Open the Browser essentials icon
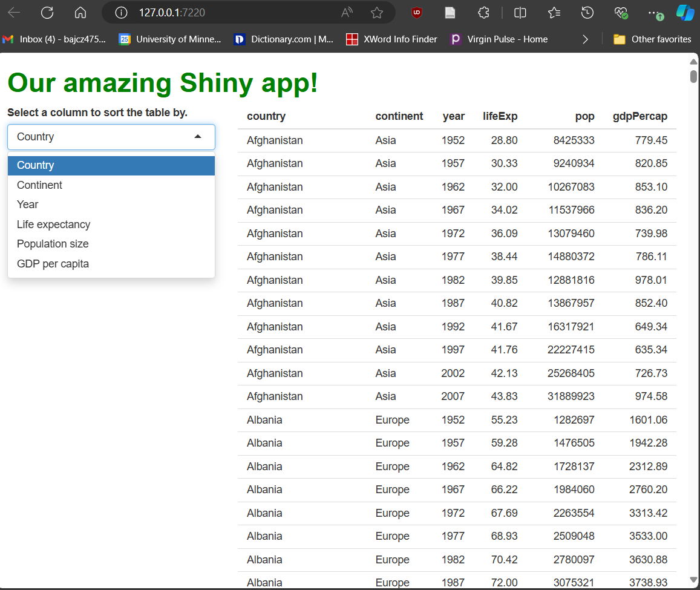The width and height of the screenshot is (700, 590). point(620,12)
